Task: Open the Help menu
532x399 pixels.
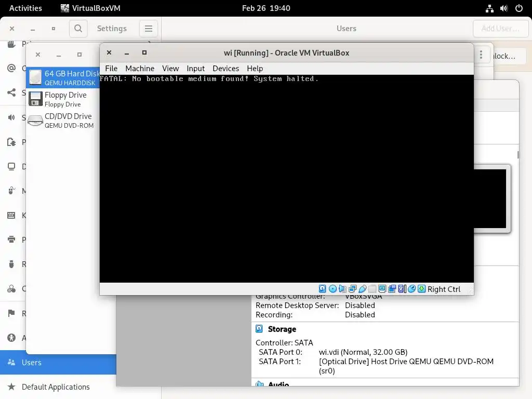Action: (255, 69)
